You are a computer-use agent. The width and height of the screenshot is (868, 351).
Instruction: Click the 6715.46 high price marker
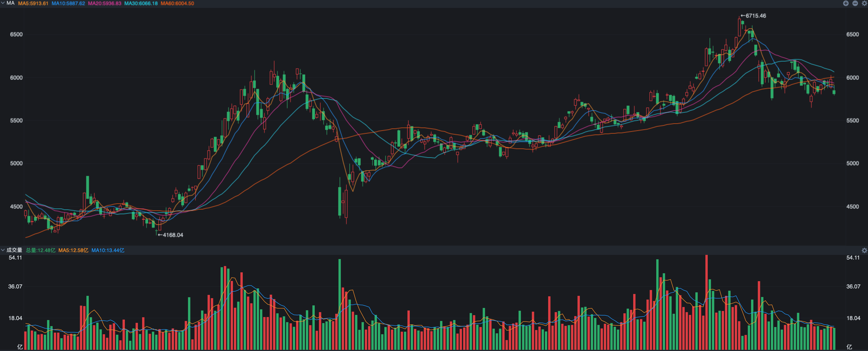pyautogui.click(x=755, y=16)
